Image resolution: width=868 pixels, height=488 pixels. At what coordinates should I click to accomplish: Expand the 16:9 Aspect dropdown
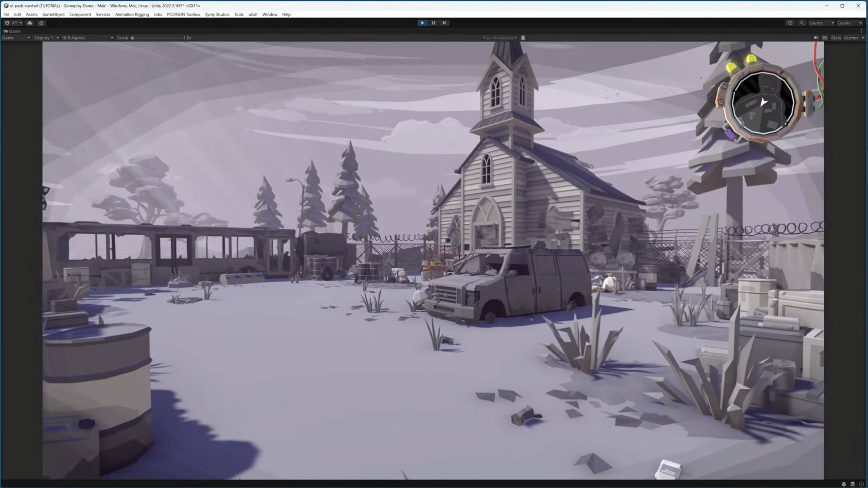87,38
